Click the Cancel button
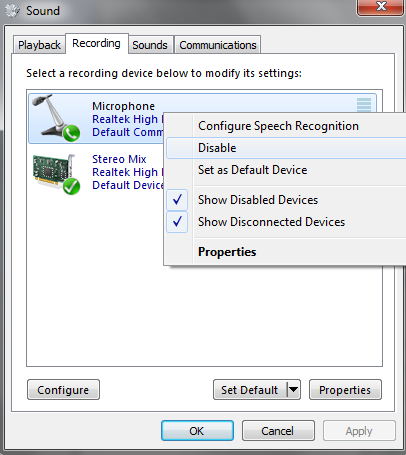 (278, 431)
